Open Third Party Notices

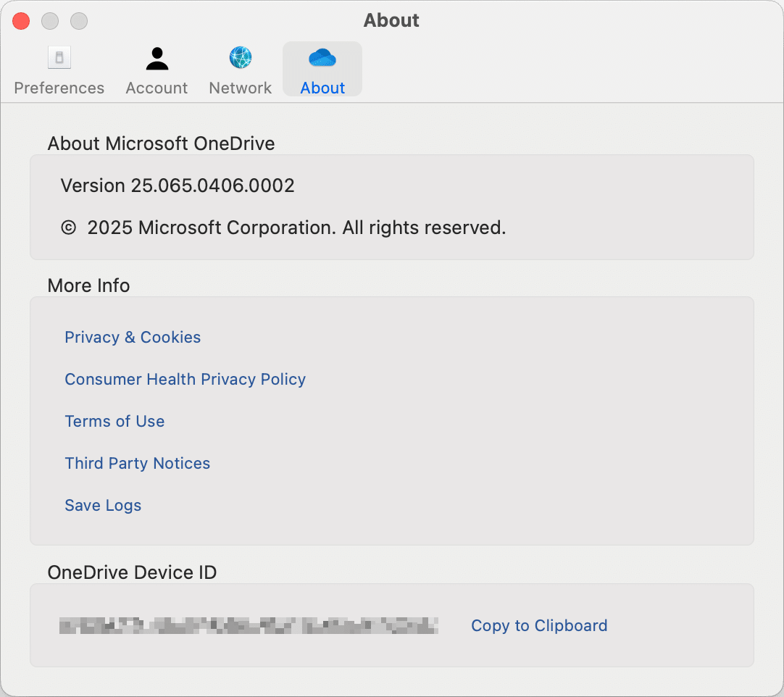click(x=138, y=463)
